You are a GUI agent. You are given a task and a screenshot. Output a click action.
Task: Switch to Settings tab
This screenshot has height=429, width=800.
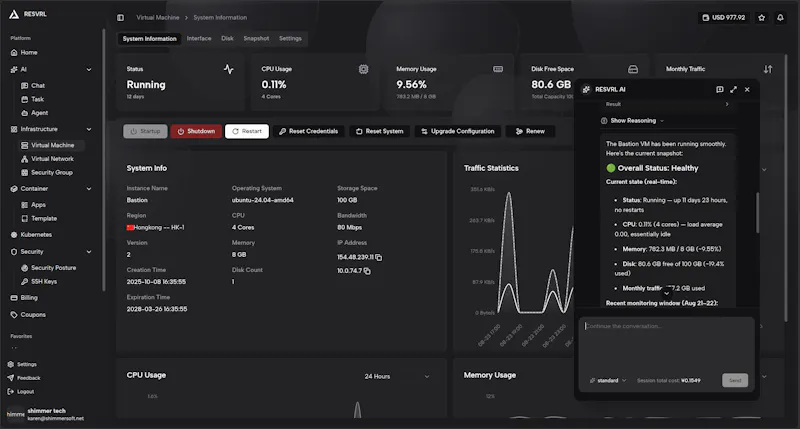(290, 39)
